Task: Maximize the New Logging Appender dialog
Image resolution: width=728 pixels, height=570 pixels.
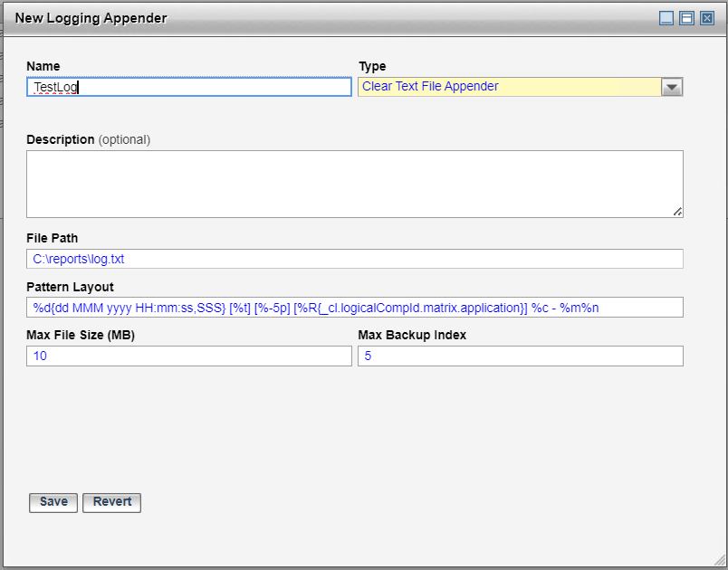Action: [686, 18]
